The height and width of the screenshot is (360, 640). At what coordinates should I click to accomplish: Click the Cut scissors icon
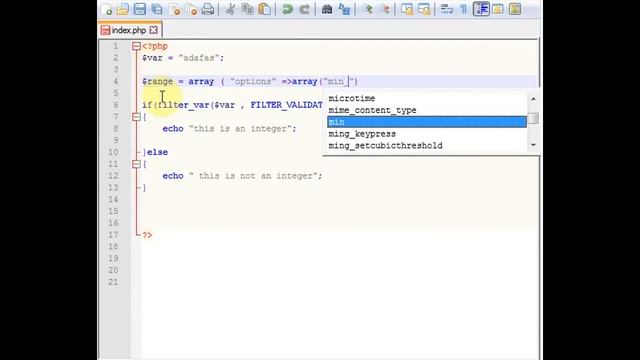[230, 9]
